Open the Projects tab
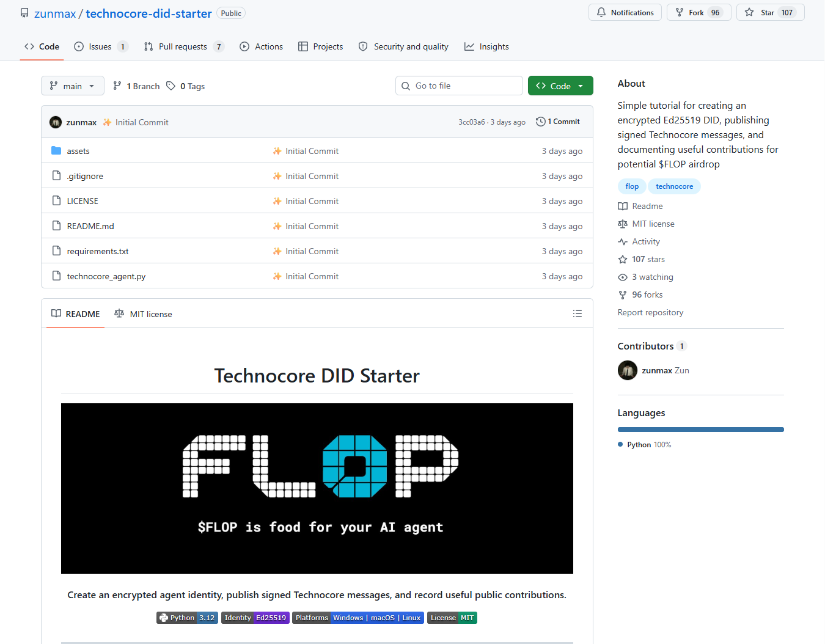The width and height of the screenshot is (825, 644). tap(321, 46)
